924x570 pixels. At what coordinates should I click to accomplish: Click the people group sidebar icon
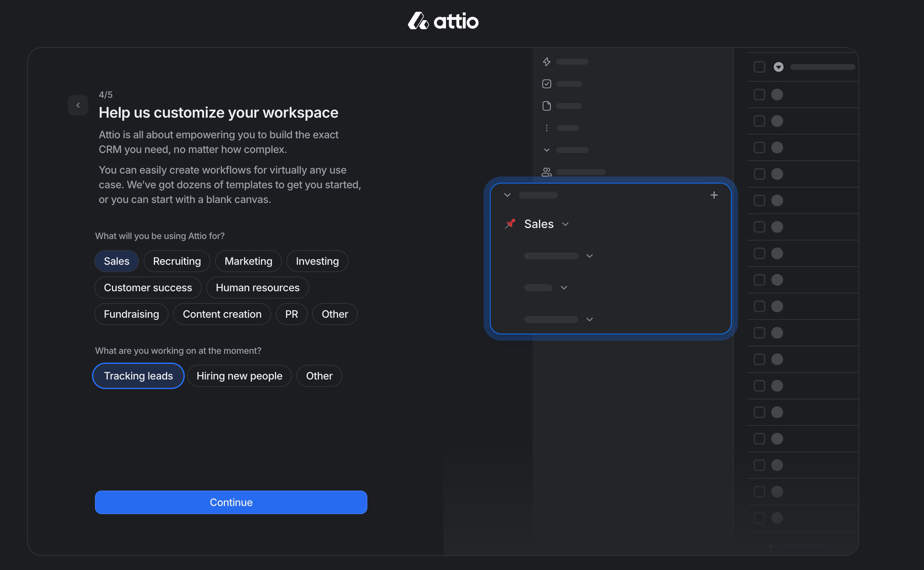point(546,172)
